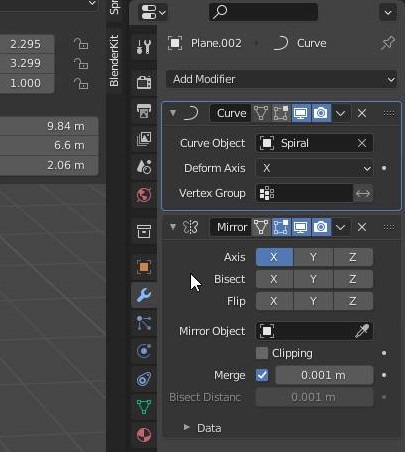Uncheck the Merge checkbox
The image size is (405, 452).
262,375
